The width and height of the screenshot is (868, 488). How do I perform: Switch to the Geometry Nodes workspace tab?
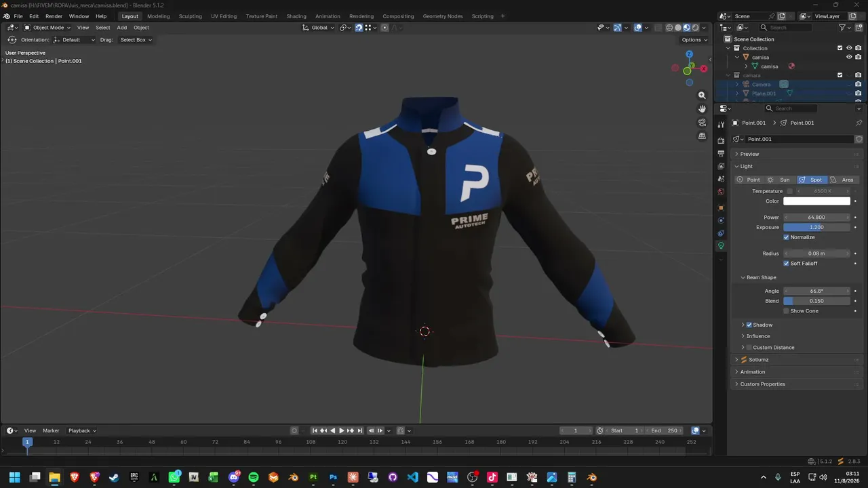[x=442, y=16]
